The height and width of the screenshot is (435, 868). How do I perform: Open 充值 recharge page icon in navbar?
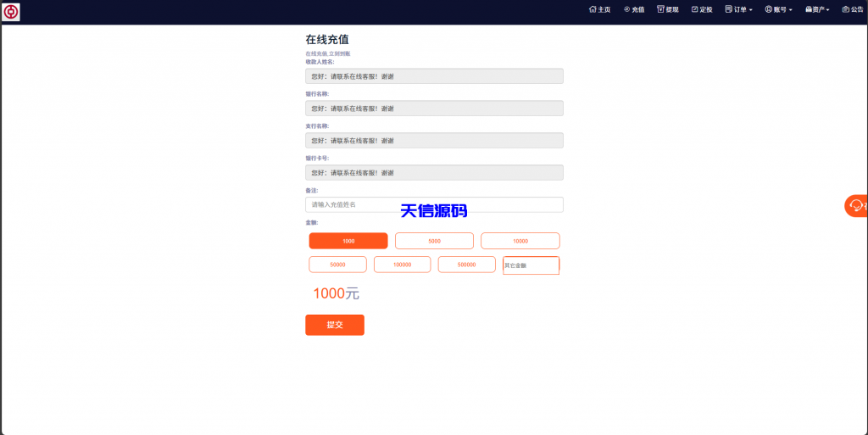click(626, 9)
